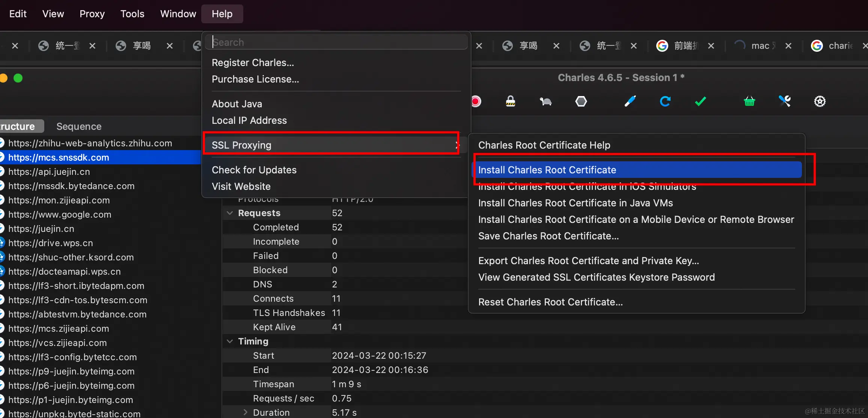Open the tools wrench icon
Image resolution: width=868 pixels, height=418 pixels.
(785, 101)
